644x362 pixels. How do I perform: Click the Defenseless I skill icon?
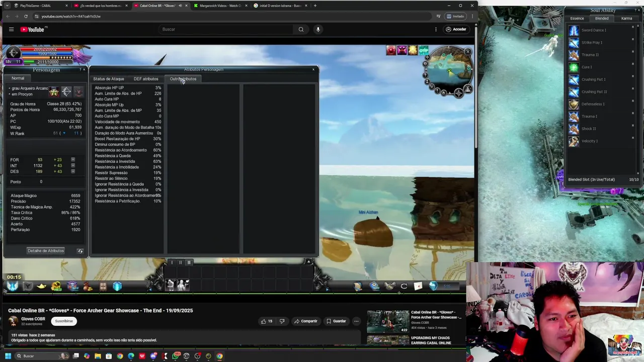point(574,104)
